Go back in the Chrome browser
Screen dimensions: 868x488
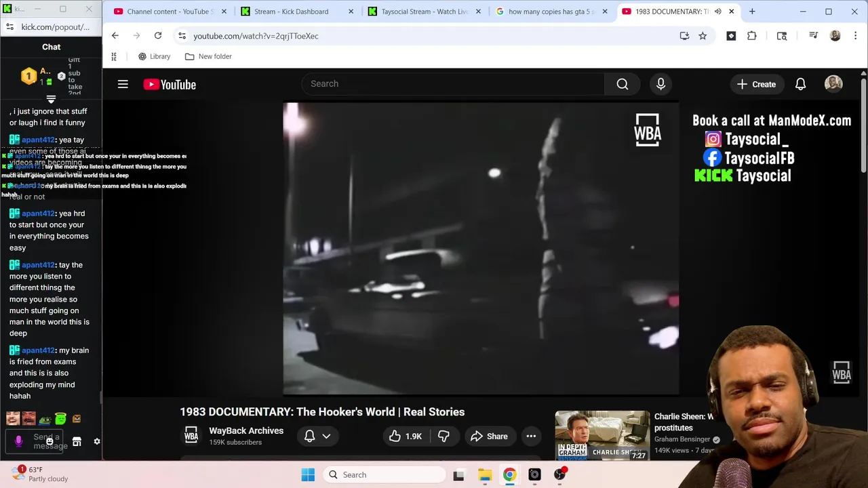pos(115,35)
